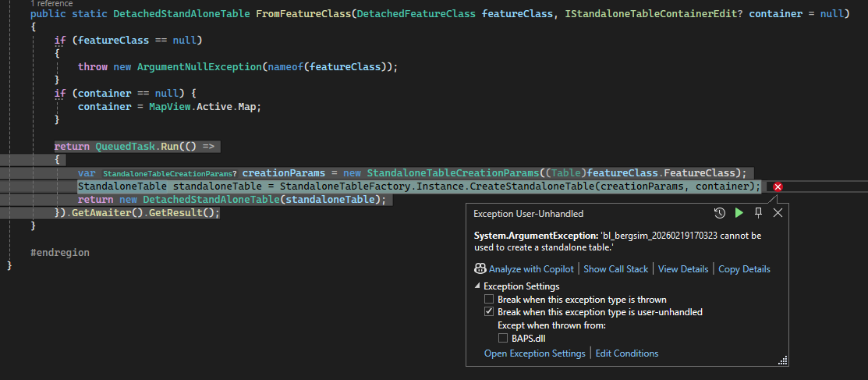Collapse the Exception Settings section

(x=477, y=286)
